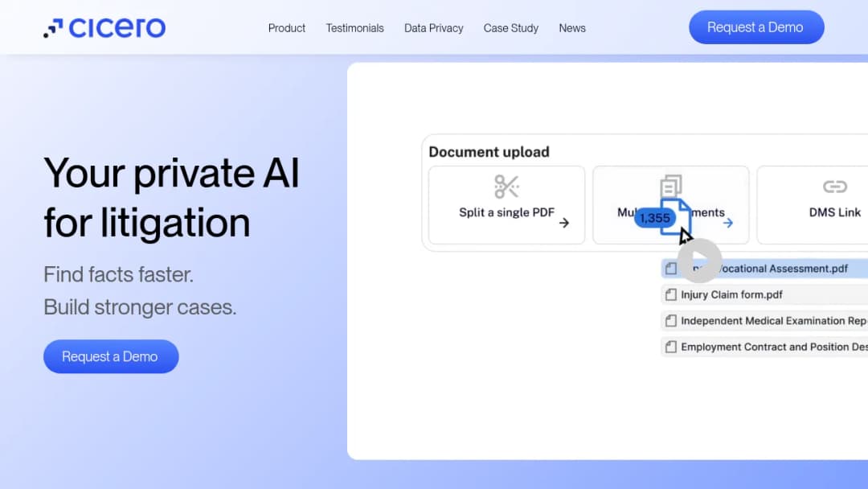Click the Find facts faster tagline
This screenshot has width=868, height=489.
point(118,275)
